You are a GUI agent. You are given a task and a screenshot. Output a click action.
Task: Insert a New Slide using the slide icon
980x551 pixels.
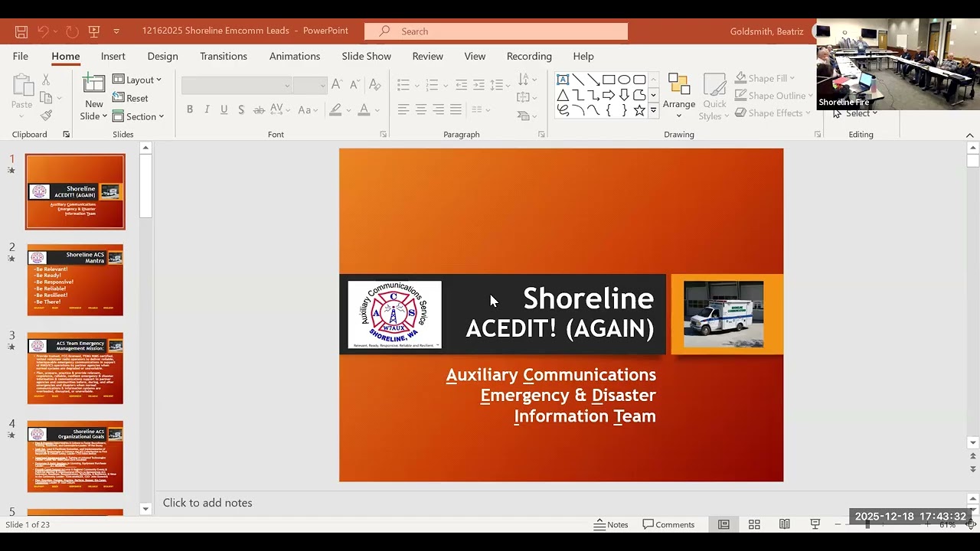(94, 85)
